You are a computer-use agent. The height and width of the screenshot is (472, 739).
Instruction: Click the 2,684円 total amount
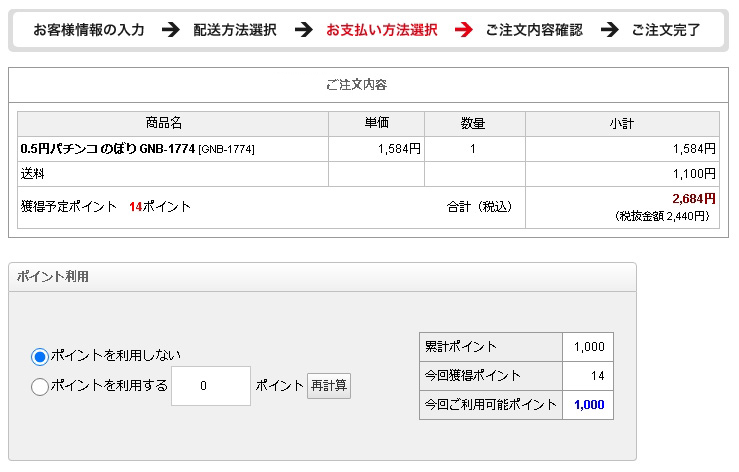click(x=694, y=199)
